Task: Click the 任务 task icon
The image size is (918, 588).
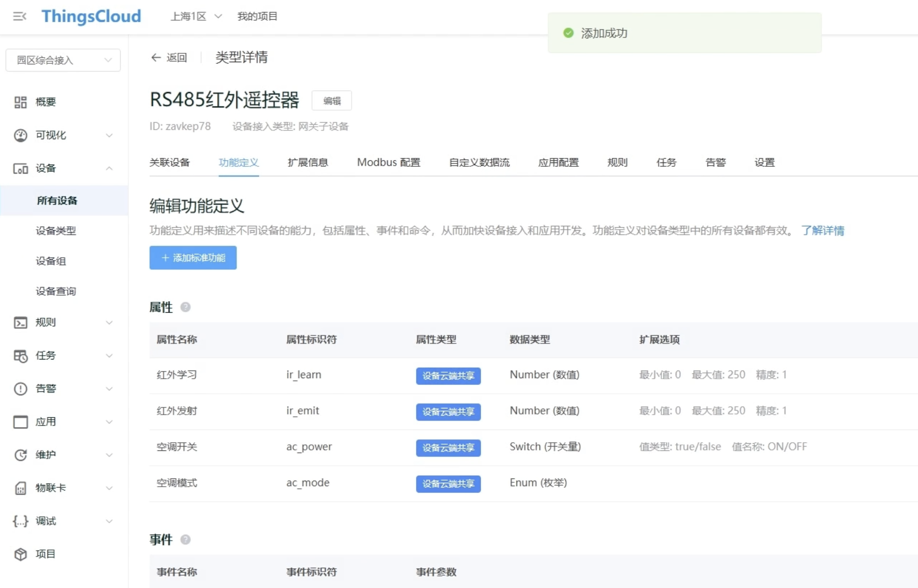Action: [20, 356]
